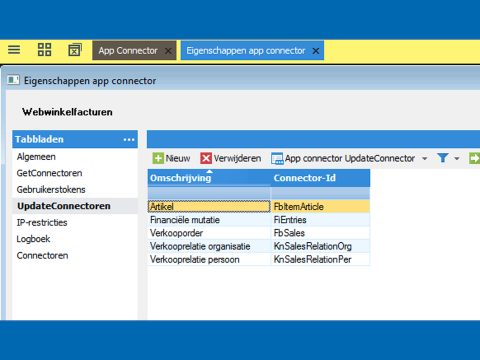Open the Connectoren tab page

(x=42, y=255)
